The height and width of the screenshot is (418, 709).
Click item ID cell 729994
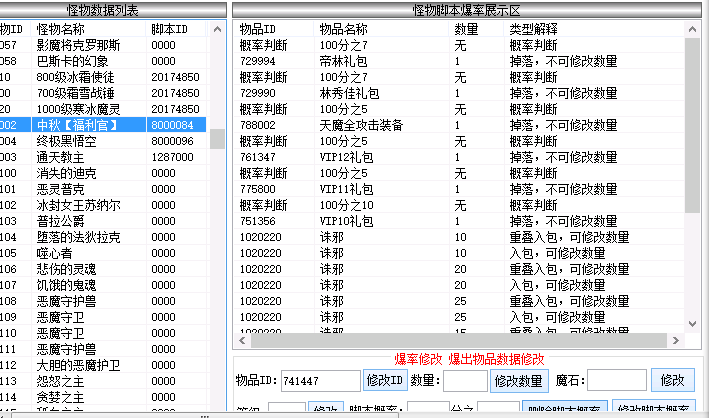(x=258, y=61)
